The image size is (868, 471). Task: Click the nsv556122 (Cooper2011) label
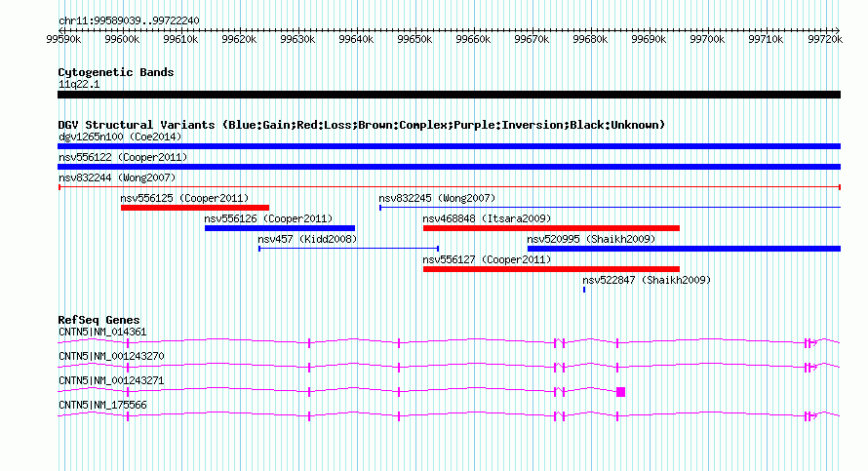pos(123,157)
